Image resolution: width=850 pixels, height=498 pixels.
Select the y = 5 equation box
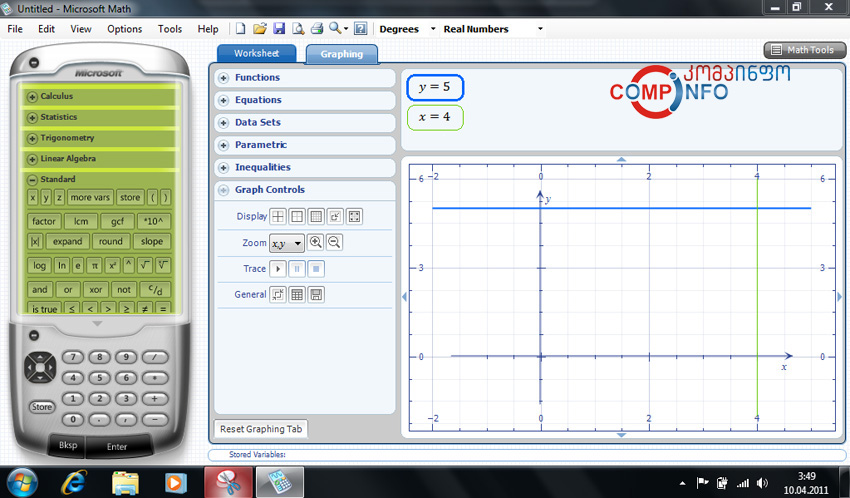[x=435, y=87]
